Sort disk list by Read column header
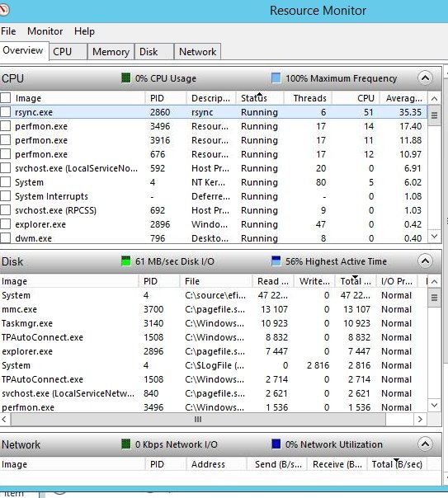 point(272,281)
